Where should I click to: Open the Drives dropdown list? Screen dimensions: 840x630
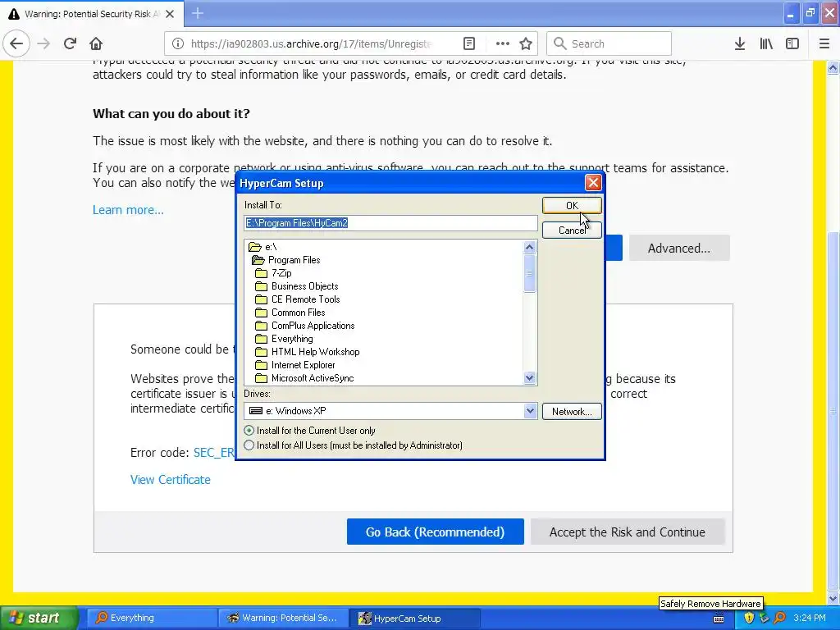pyautogui.click(x=530, y=411)
